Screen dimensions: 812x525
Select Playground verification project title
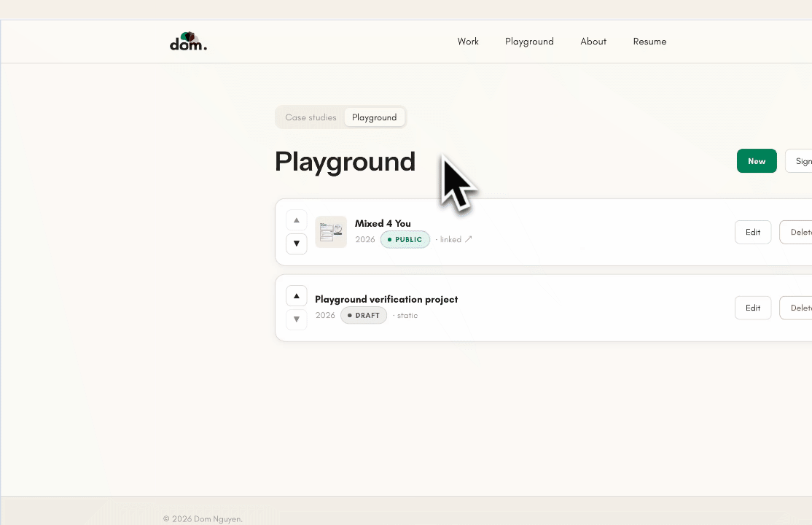coord(386,299)
